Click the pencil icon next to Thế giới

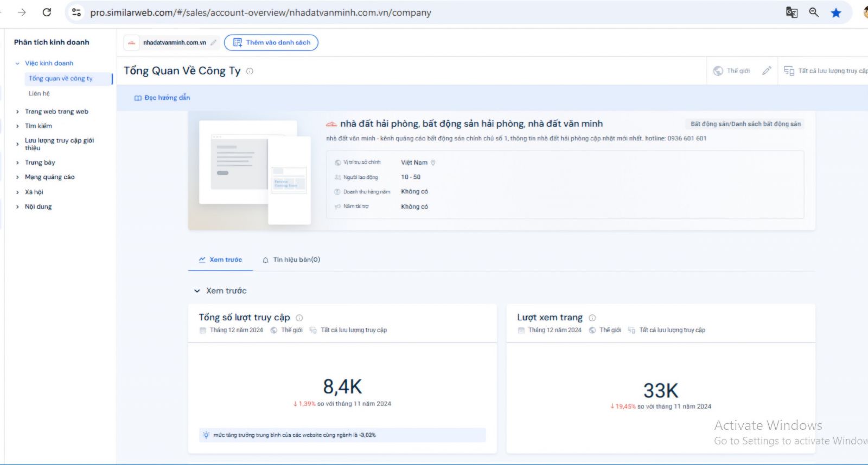tap(767, 70)
